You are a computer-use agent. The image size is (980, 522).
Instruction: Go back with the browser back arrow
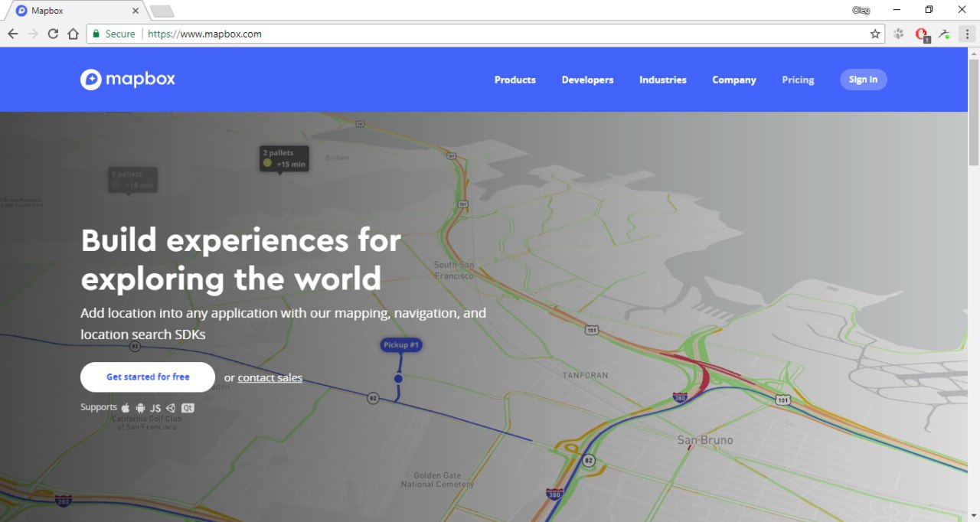[x=13, y=34]
